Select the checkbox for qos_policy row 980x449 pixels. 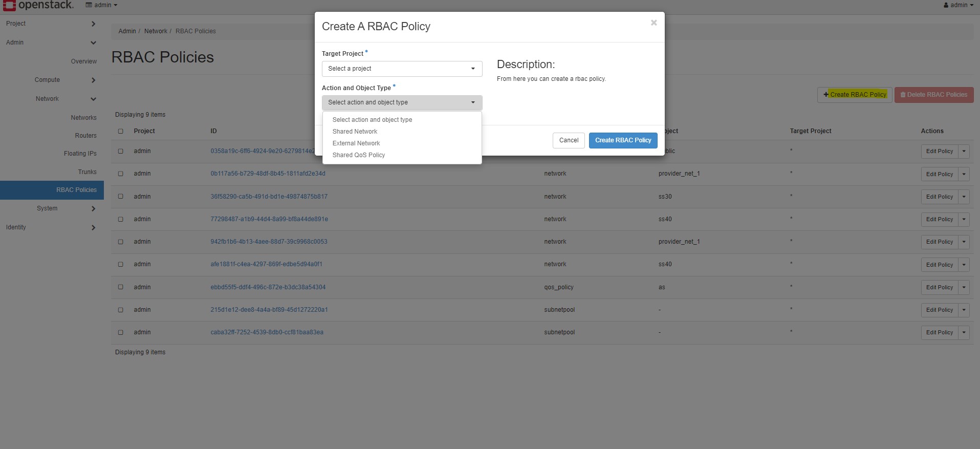coord(121,287)
